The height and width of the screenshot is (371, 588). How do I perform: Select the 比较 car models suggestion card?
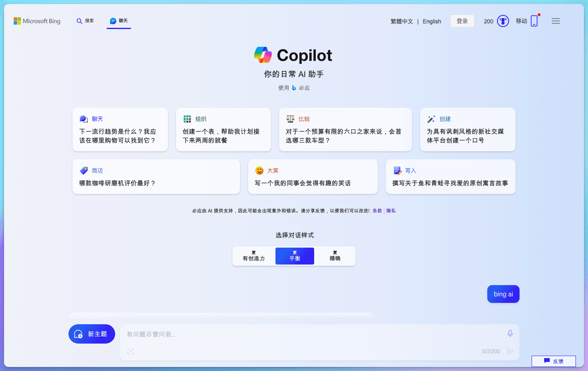(x=346, y=129)
